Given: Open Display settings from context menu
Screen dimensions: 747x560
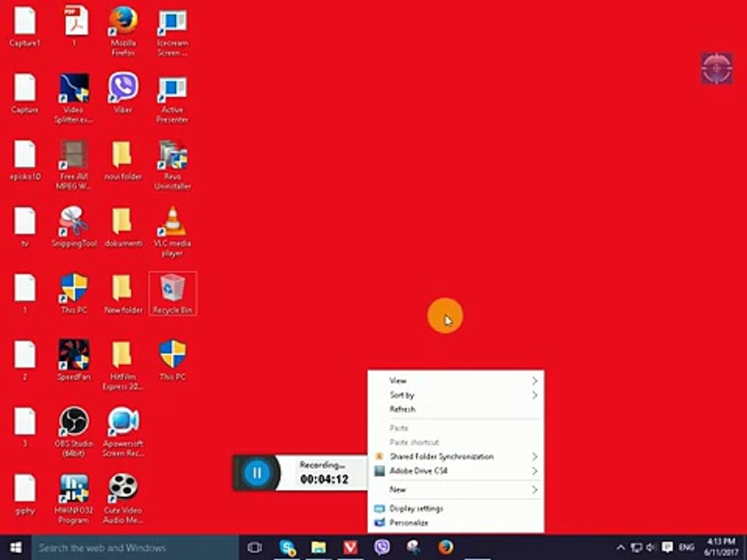Looking at the screenshot, I should click(x=456, y=508).
